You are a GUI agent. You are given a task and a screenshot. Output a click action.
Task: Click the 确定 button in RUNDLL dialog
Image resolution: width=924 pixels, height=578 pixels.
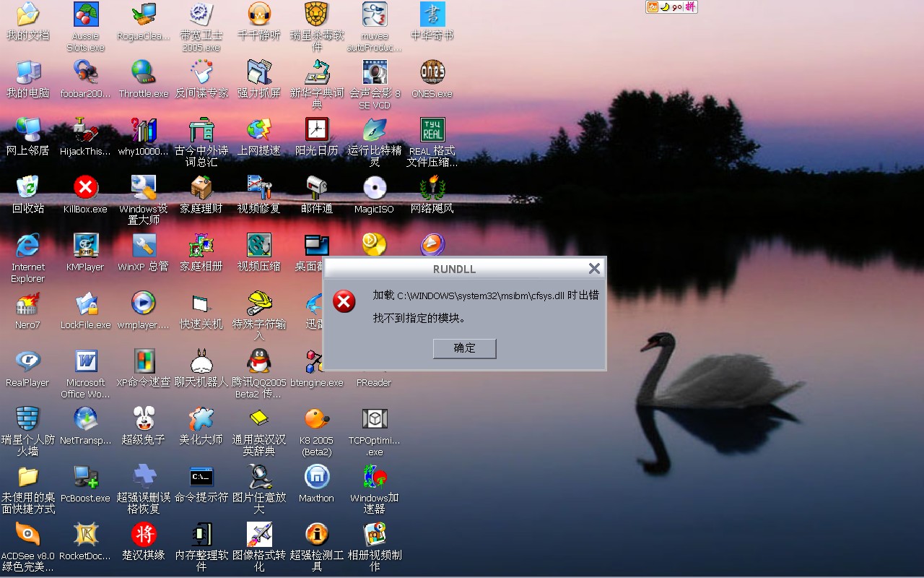point(464,348)
